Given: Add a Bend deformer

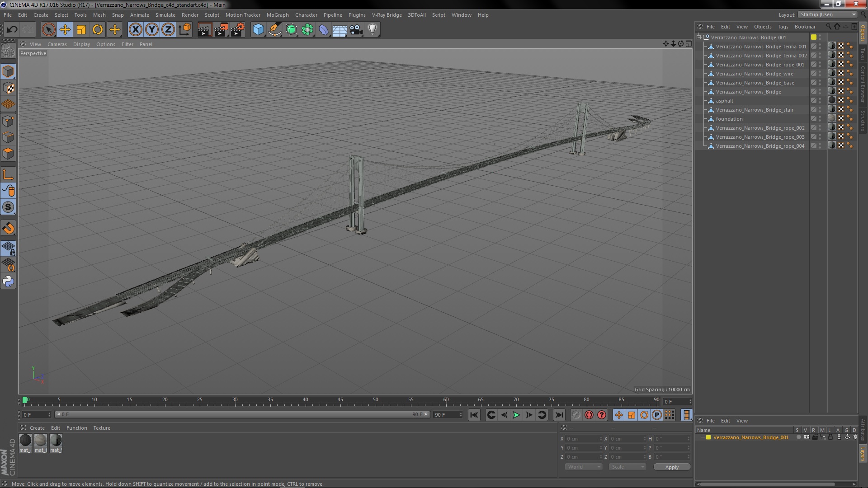Looking at the screenshot, I should (324, 30).
